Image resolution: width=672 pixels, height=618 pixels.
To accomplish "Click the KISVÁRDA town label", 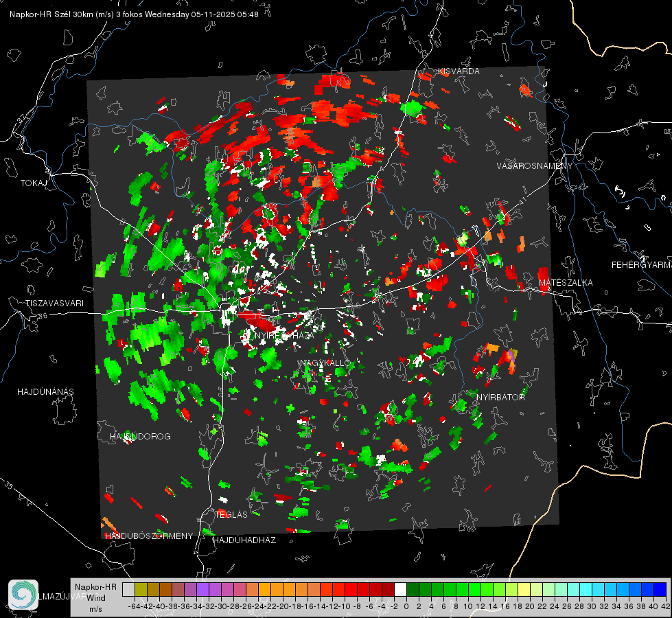I will click(459, 71).
